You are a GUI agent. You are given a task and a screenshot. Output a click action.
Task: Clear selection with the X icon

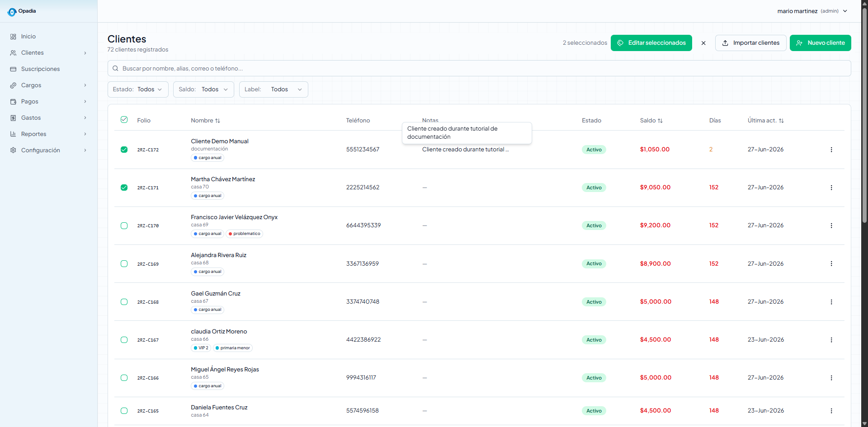tap(703, 43)
